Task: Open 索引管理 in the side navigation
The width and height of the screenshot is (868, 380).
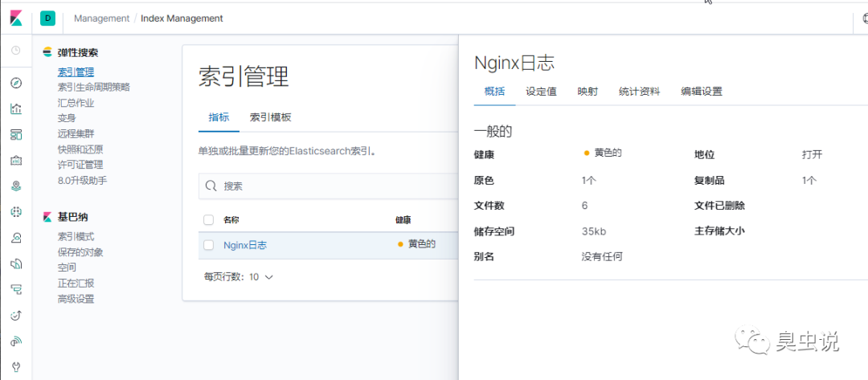Action: click(x=76, y=72)
